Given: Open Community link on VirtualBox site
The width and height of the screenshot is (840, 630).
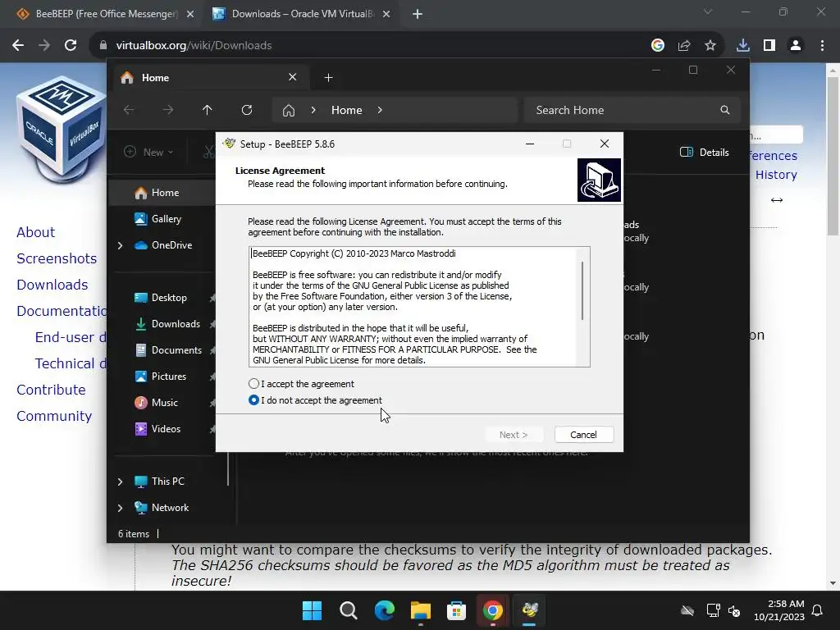Looking at the screenshot, I should (54, 416).
